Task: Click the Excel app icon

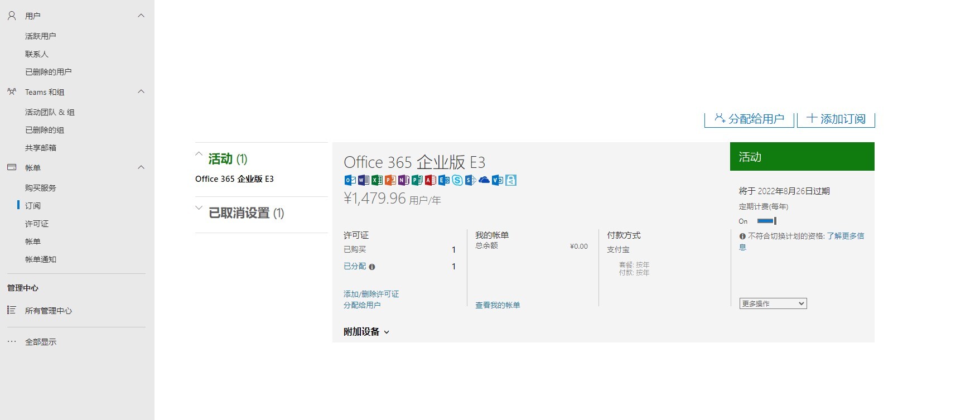Action: pos(377,180)
